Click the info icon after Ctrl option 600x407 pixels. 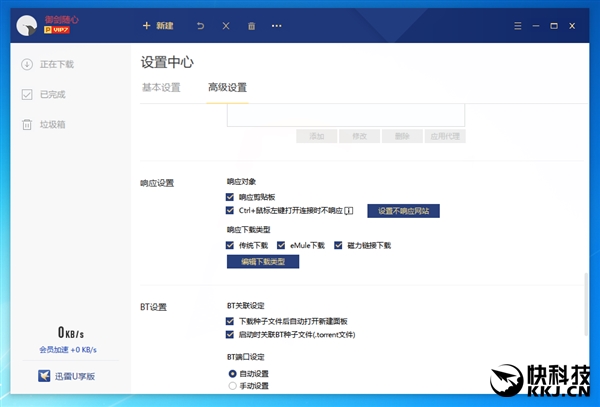348,211
